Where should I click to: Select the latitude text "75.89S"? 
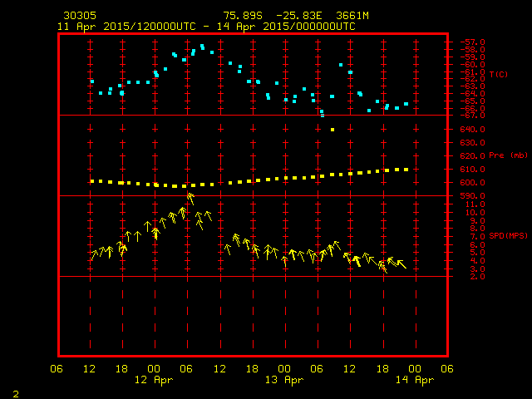point(243,16)
